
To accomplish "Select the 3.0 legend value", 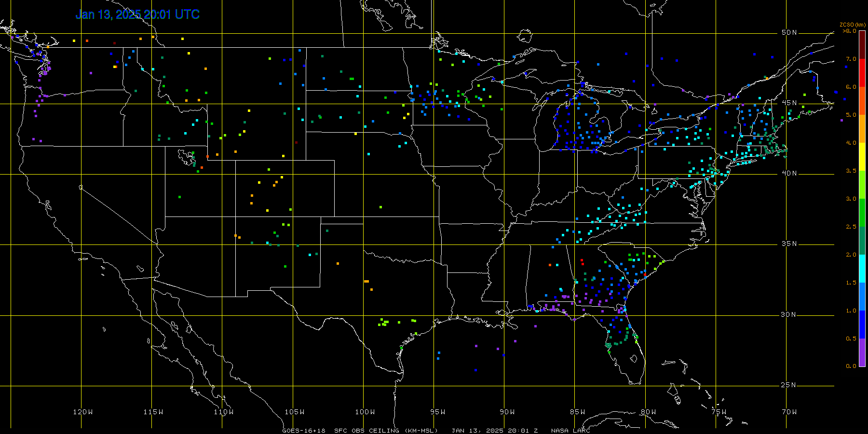I will pos(851,199).
